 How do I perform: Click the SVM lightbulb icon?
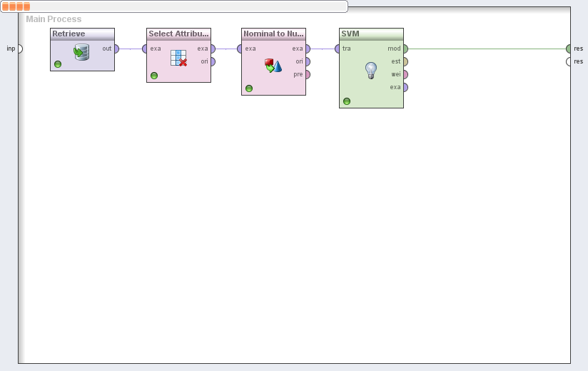(371, 71)
